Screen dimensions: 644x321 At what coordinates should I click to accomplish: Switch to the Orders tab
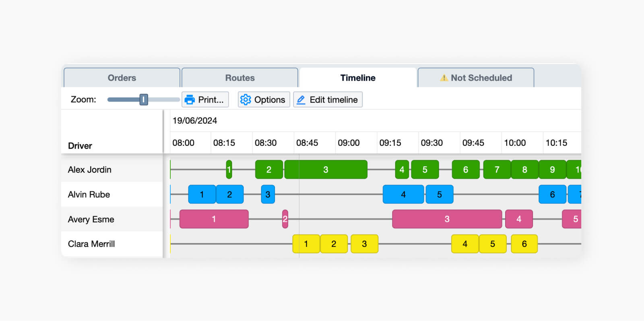pos(122,78)
